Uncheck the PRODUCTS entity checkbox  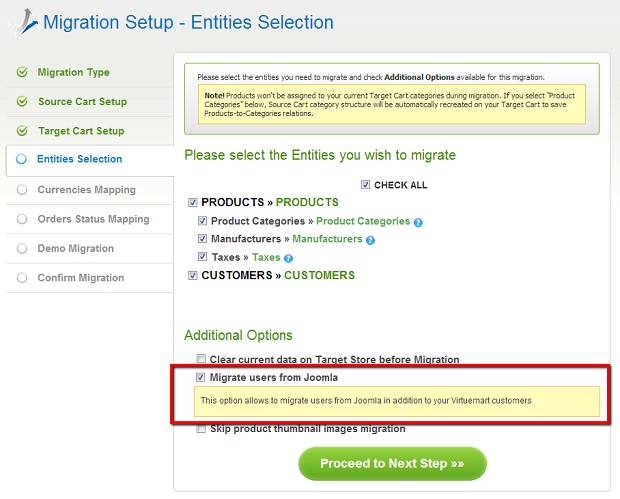point(193,203)
